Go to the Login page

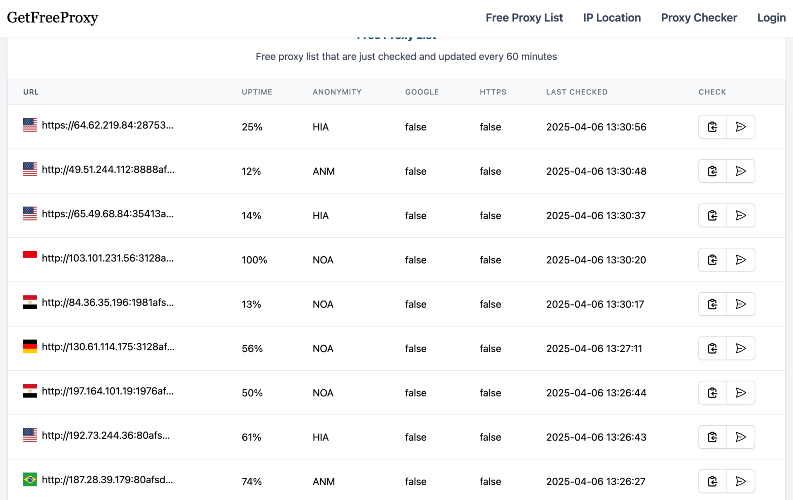(x=771, y=18)
